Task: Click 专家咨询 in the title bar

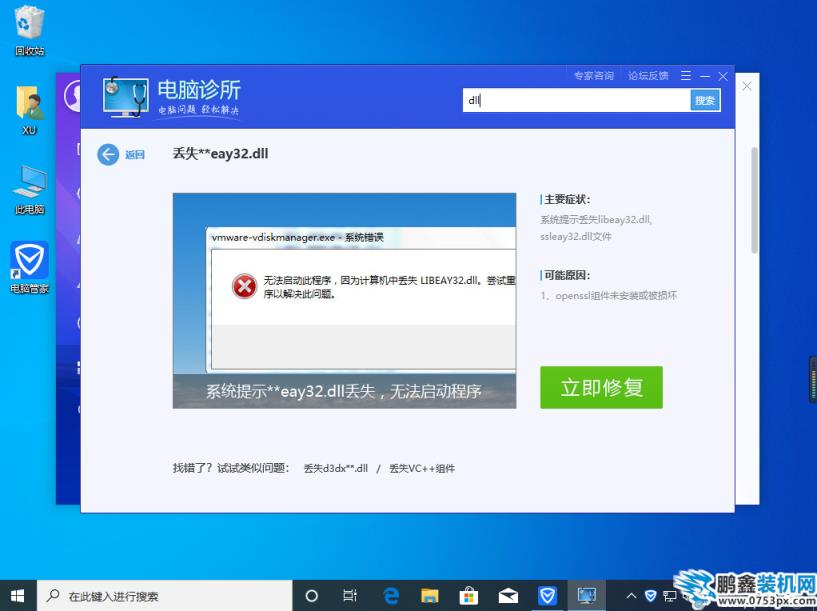Action: click(x=593, y=76)
